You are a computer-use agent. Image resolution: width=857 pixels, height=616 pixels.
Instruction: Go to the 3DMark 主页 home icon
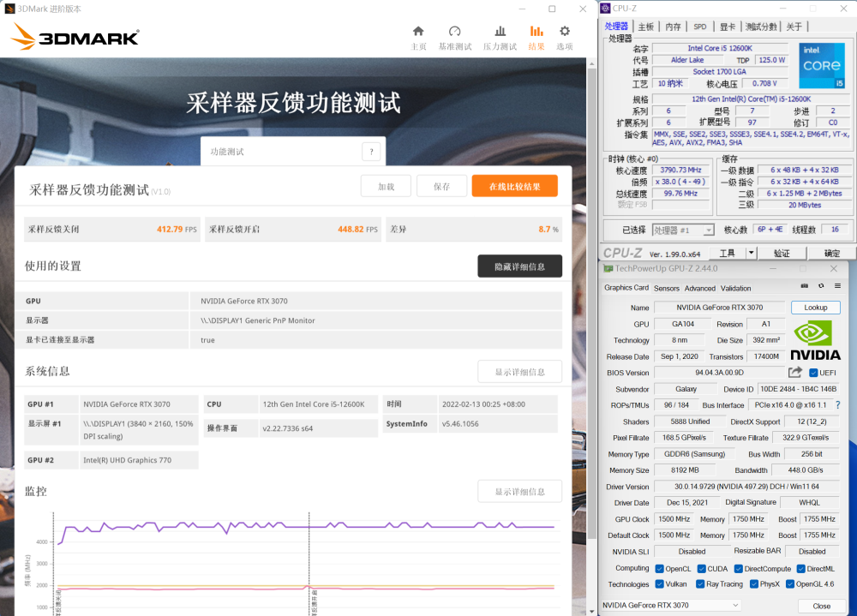(418, 31)
